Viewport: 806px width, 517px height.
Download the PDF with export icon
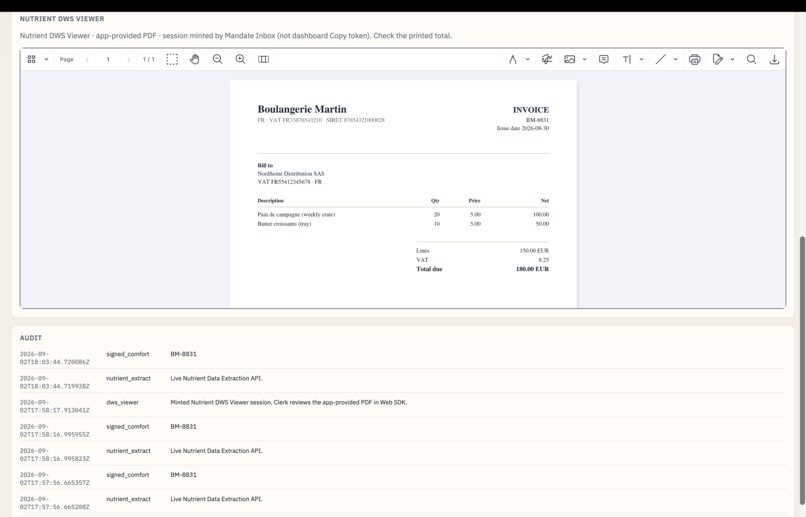774,59
